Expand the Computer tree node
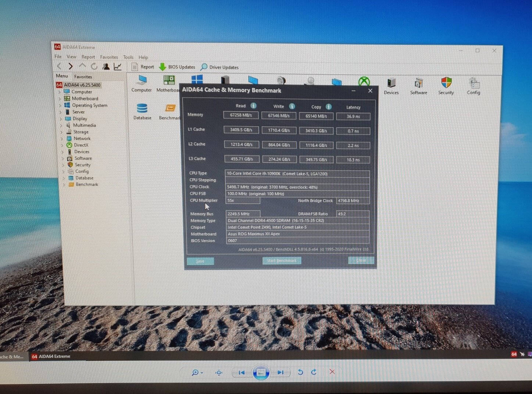This screenshot has height=394, width=532. pyautogui.click(x=60, y=92)
